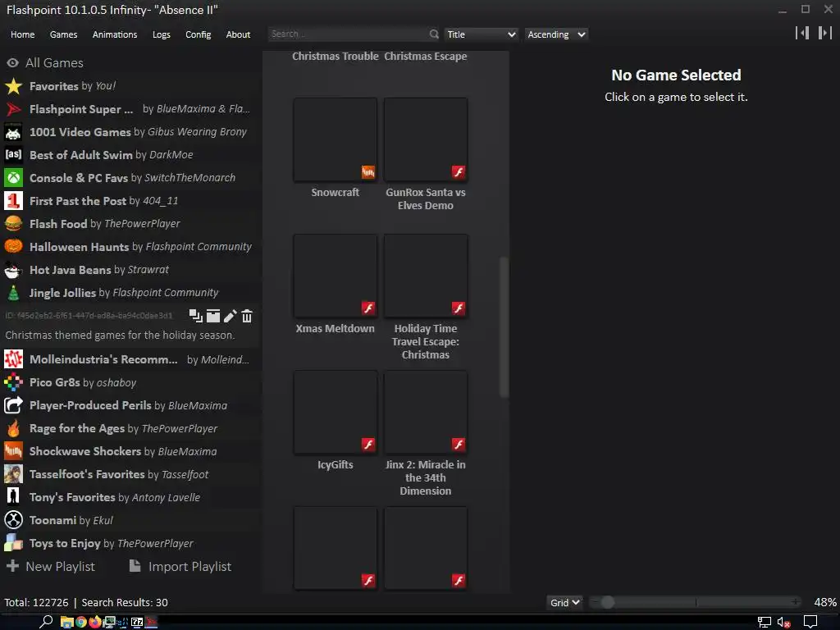840x630 pixels.
Task: Select the Toys to Enjoy playlist
Action: pos(130,543)
